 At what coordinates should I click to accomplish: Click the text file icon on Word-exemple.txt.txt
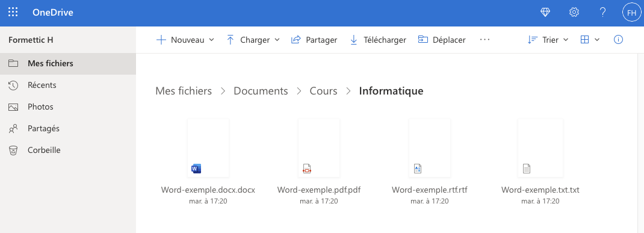click(x=527, y=169)
